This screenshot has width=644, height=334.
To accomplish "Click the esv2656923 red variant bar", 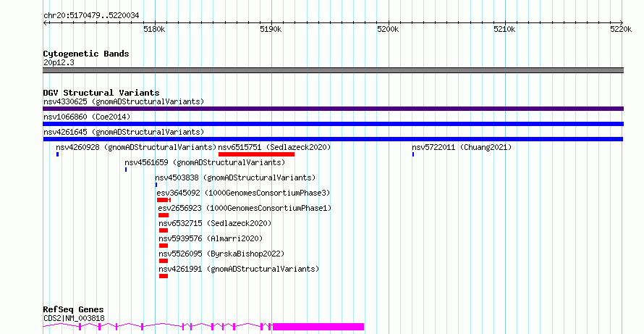I will tap(164, 215).
